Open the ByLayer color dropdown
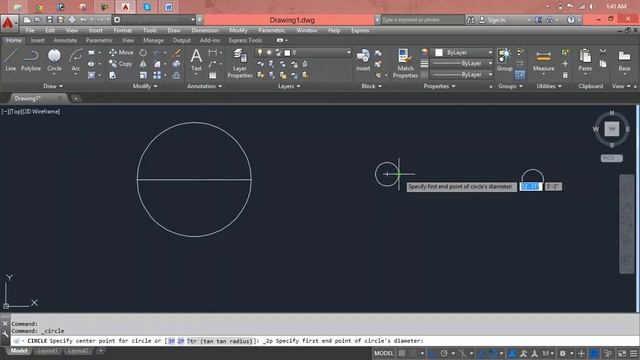Viewport: 640px width, 360px height. pos(490,53)
